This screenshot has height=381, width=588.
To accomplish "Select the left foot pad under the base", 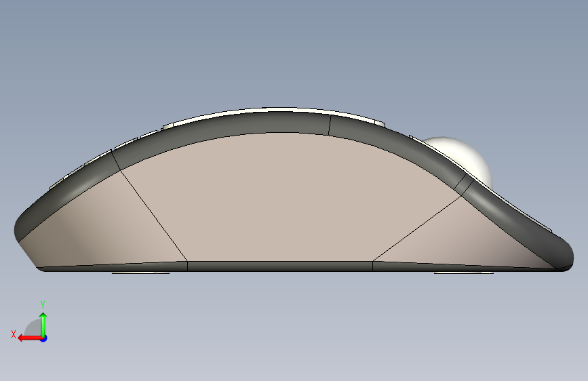I will click(140, 273).
